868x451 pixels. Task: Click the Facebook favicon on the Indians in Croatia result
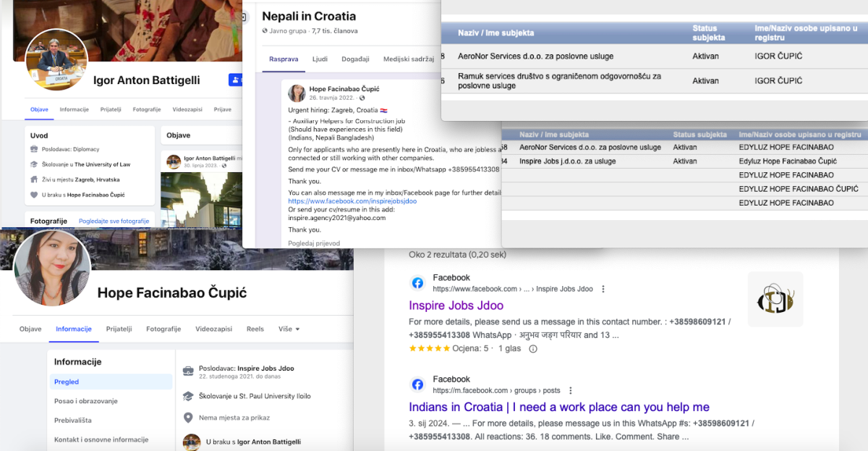coord(417,384)
